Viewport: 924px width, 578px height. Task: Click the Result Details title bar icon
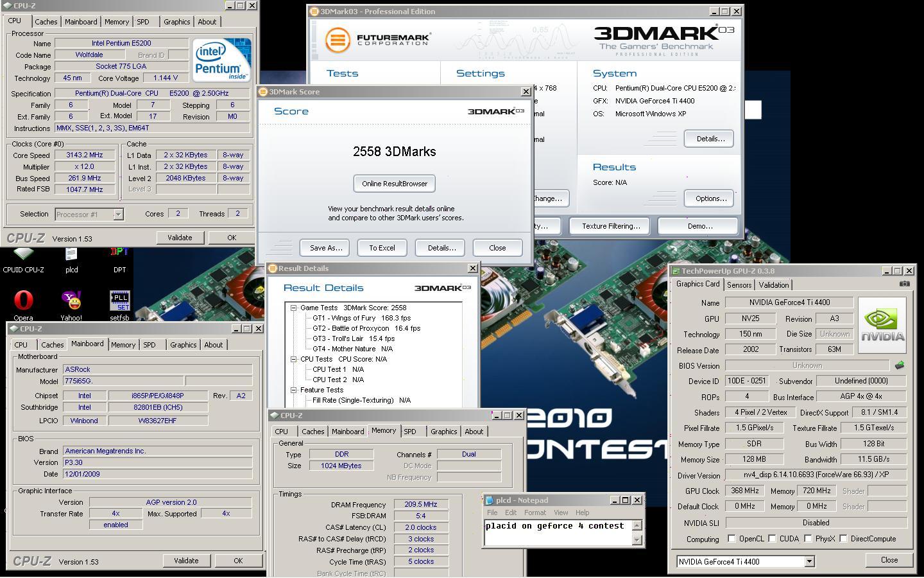pos(273,268)
